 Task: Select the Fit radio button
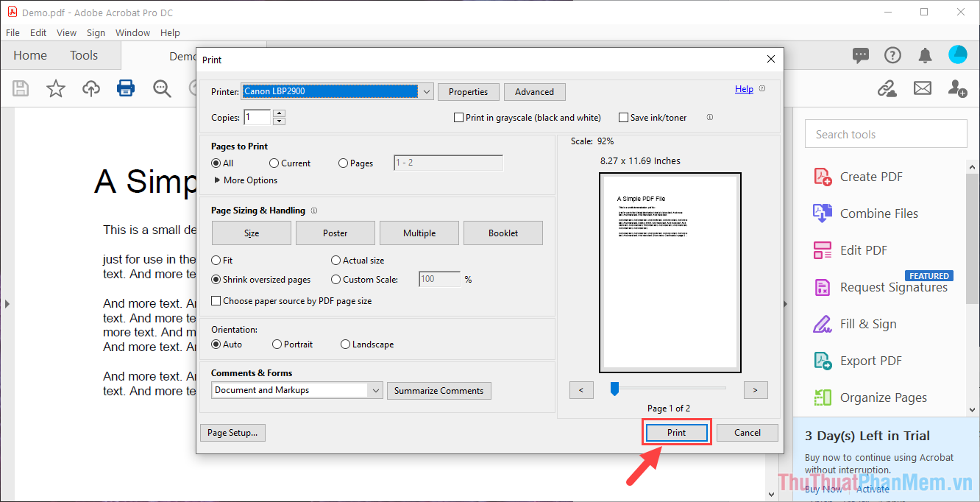216,261
